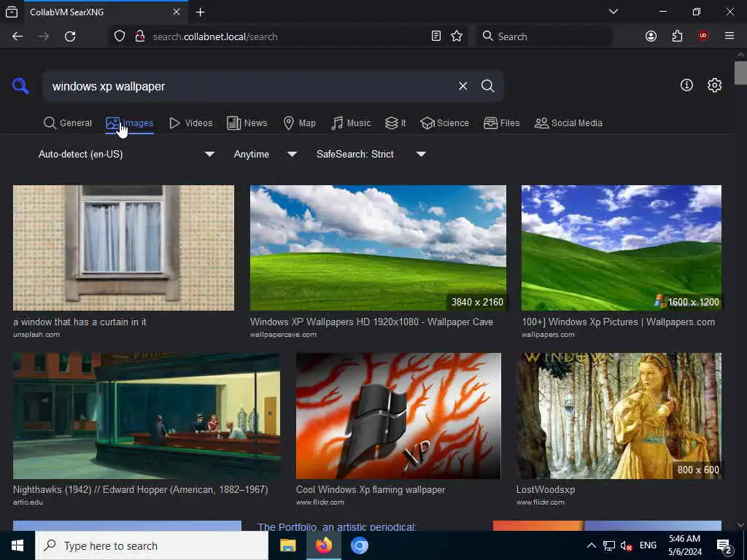Open a new tab with the plus button

pos(200,12)
